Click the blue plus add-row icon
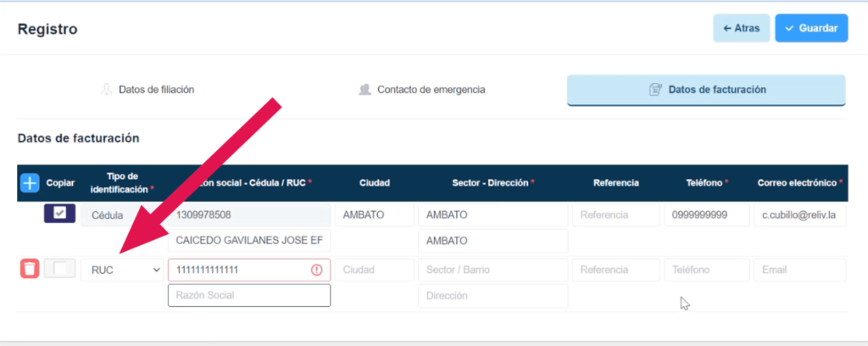This screenshot has width=868, height=346. click(x=30, y=182)
